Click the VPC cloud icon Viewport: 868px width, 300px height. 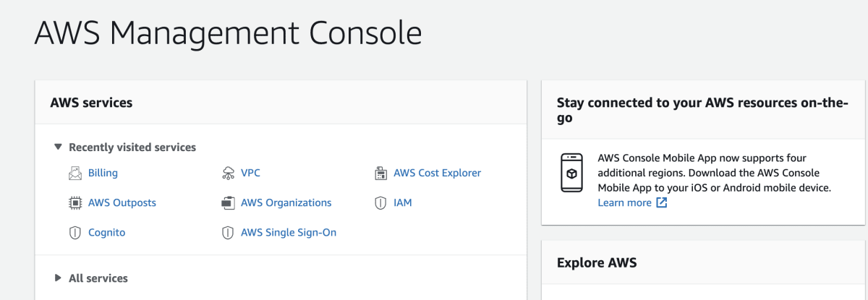click(228, 173)
